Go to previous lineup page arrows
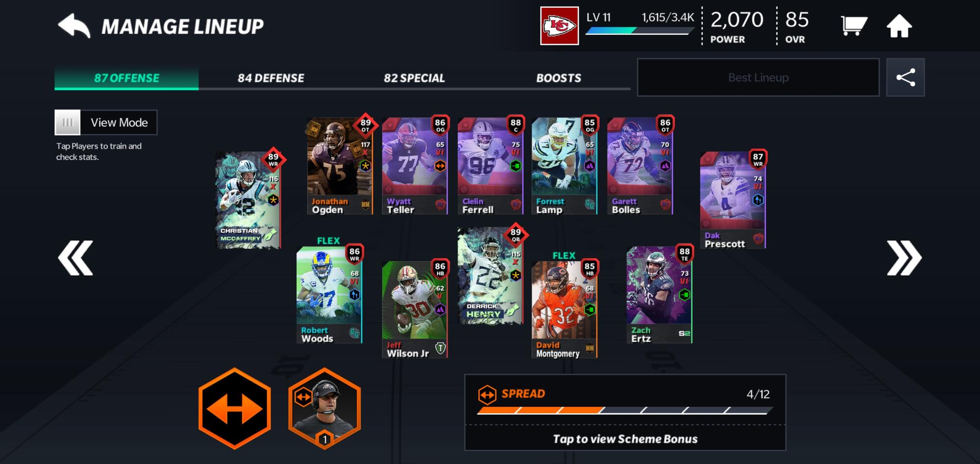The height and width of the screenshot is (464, 980). (75, 258)
